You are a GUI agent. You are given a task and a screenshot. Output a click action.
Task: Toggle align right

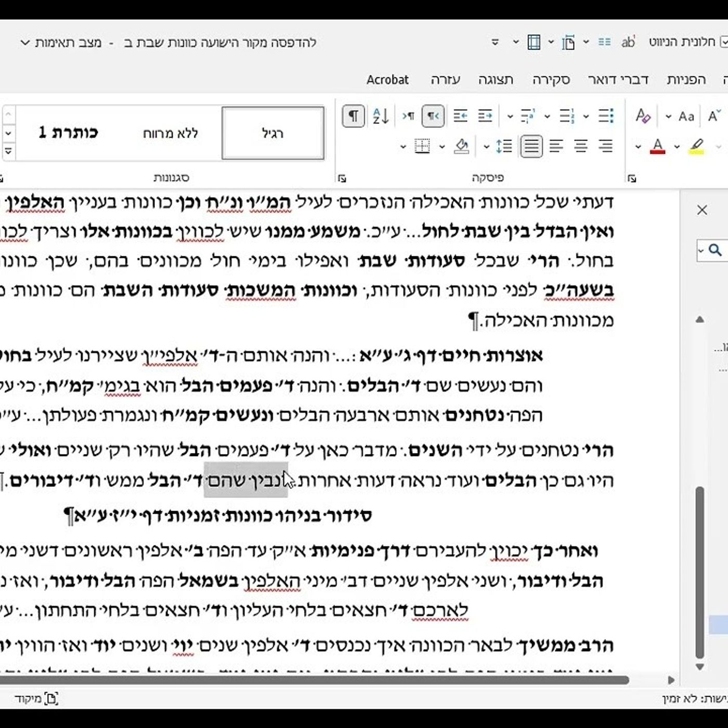coord(606,146)
